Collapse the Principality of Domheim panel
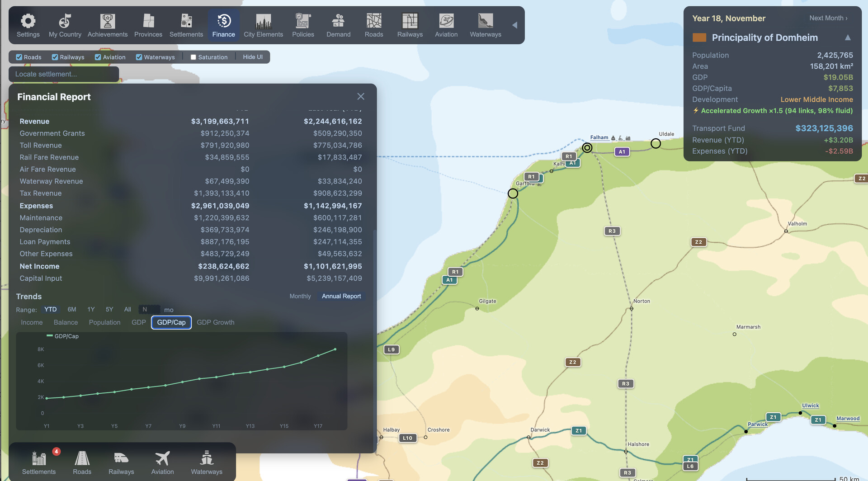Viewport: 868px width, 481px height. [x=848, y=38]
